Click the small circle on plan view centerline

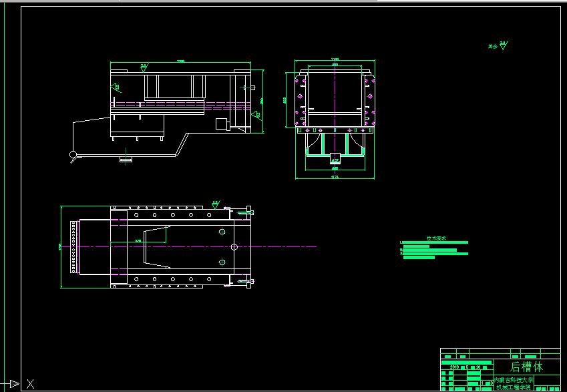234,247
